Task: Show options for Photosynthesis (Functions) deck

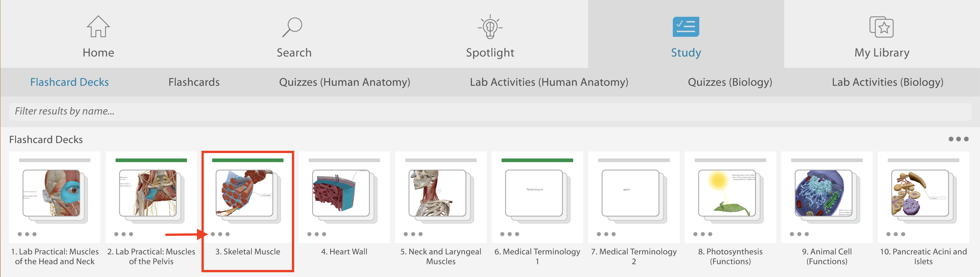Action: pyautogui.click(x=702, y=234)
